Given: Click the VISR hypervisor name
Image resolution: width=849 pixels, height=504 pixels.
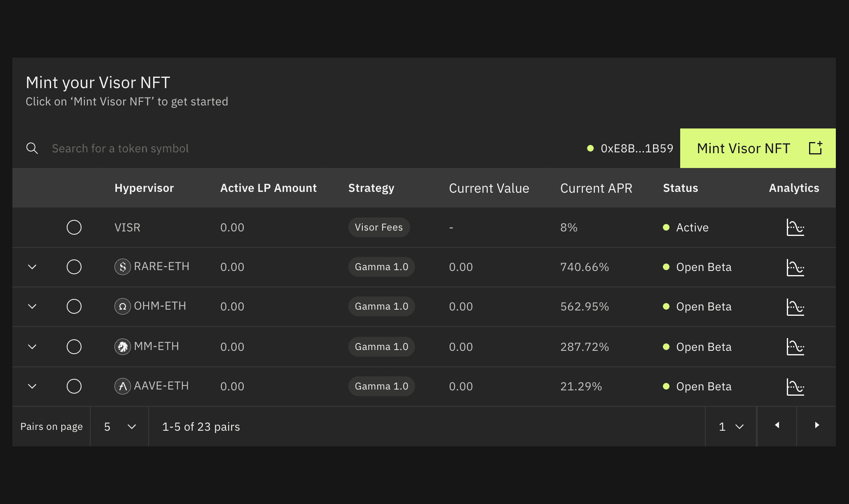Looking at the screenshot, I should click(127, 228).
